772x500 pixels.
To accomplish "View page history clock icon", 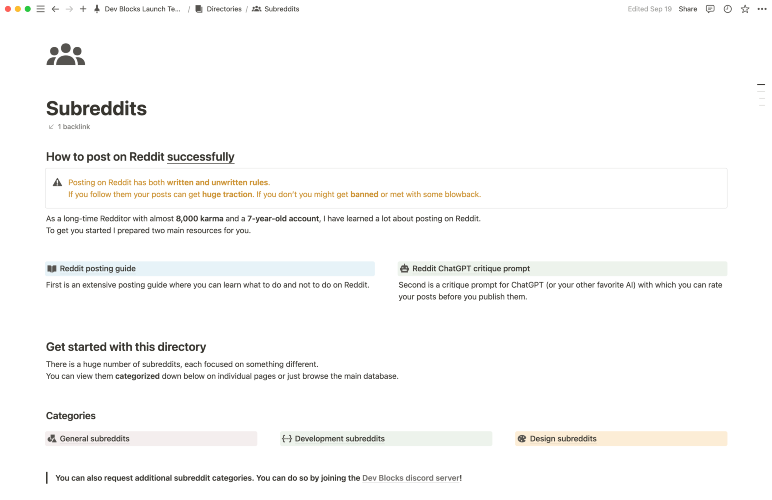I will 728,9.
